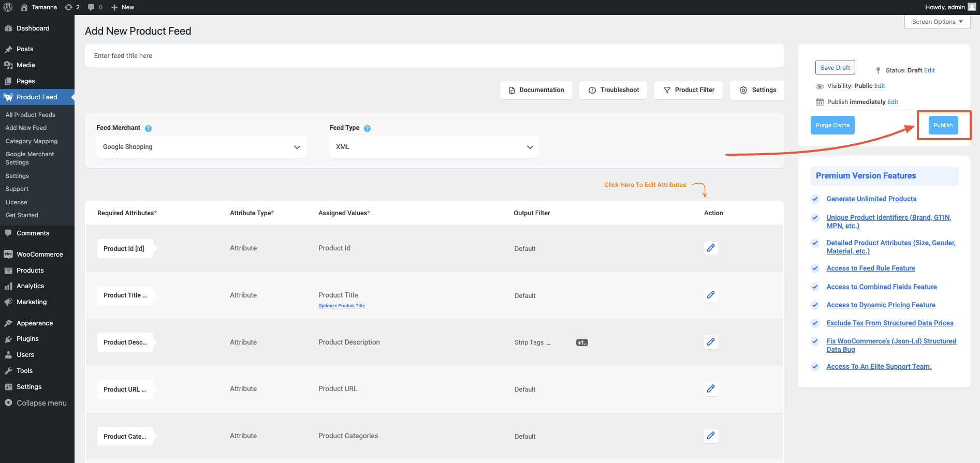Open Support submenu item
980x463 pixels.
pos(17,189)
